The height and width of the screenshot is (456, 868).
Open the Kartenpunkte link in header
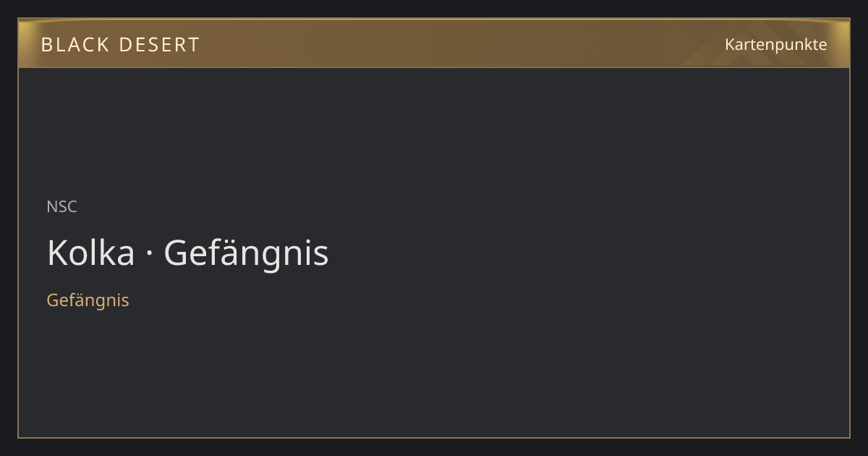click(x=776, y=44)
